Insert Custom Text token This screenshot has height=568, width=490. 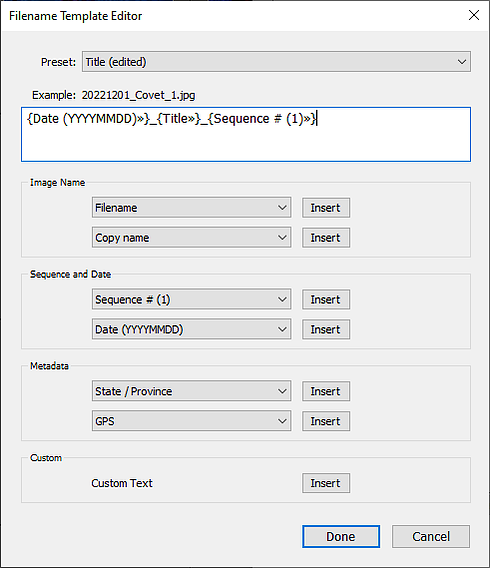click(x=326, y=483)
